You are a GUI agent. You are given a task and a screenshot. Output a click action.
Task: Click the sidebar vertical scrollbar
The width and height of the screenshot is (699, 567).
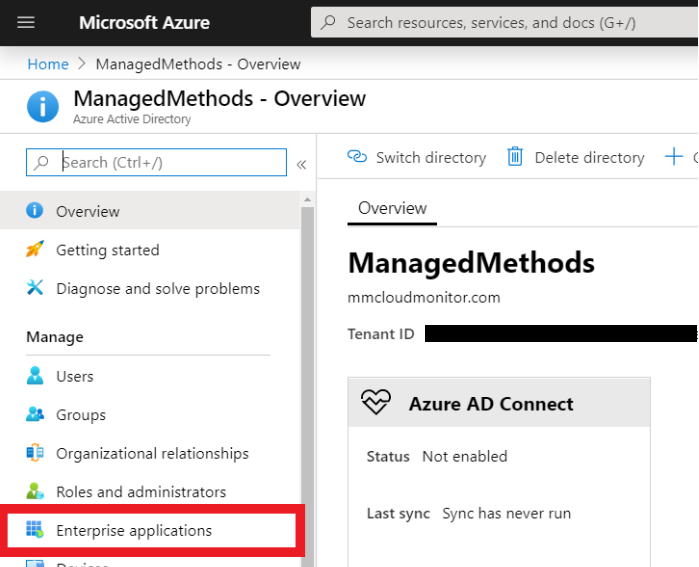(308, 380)
